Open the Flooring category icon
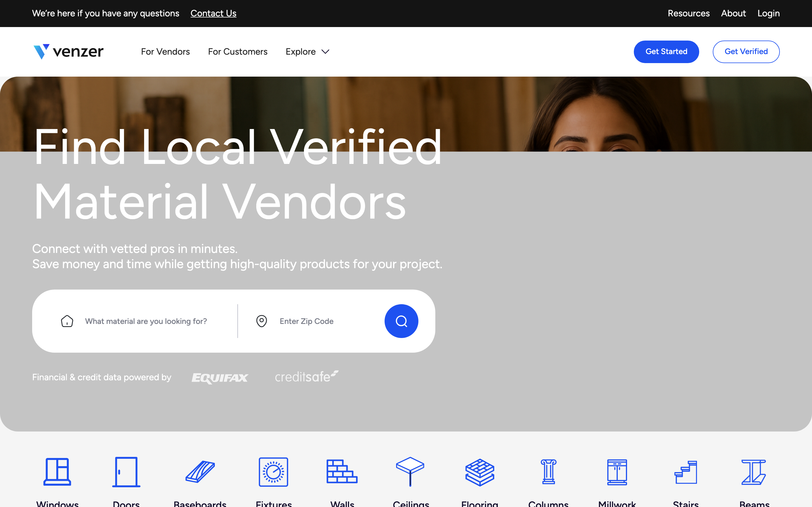Viewport: 812px width, 507px height. click(x=480, y=472)
